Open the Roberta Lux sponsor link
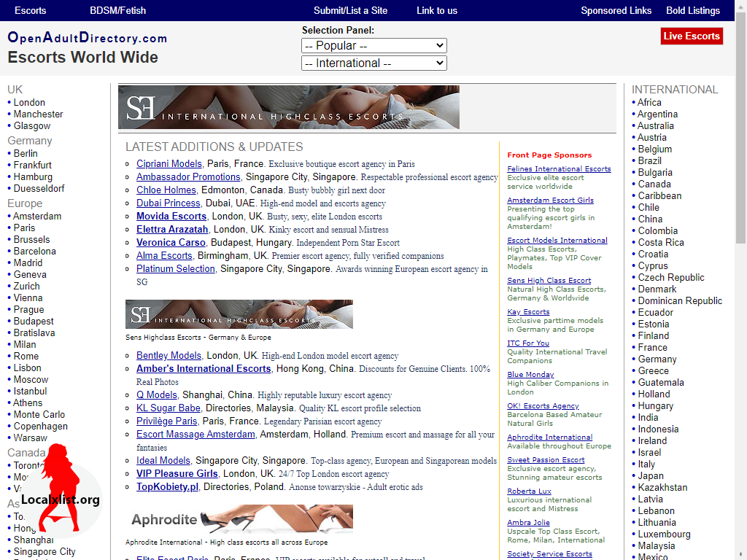This screenshot has width=747, height=560. pos(530,491)
